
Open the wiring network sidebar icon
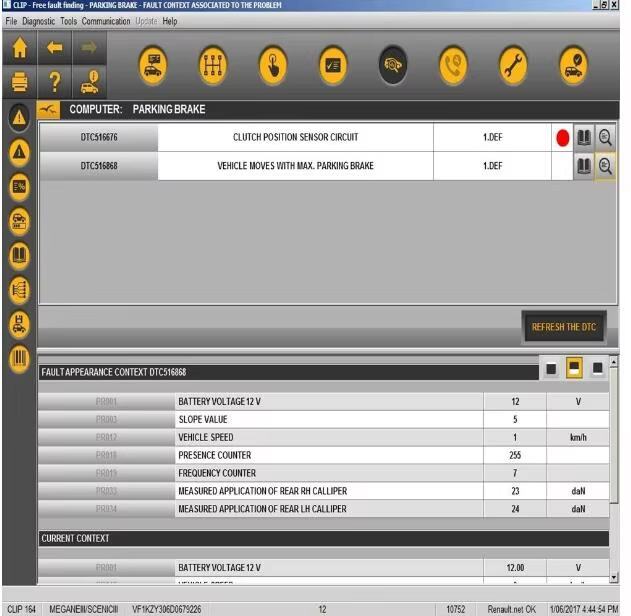point(19,290)
